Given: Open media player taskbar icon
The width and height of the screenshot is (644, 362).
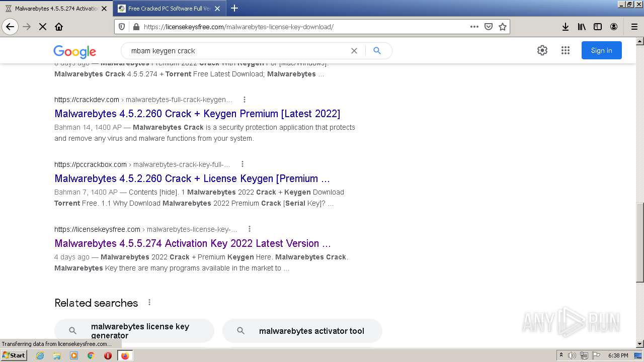Looking at the screenshot, I should [x=74, y=355].
